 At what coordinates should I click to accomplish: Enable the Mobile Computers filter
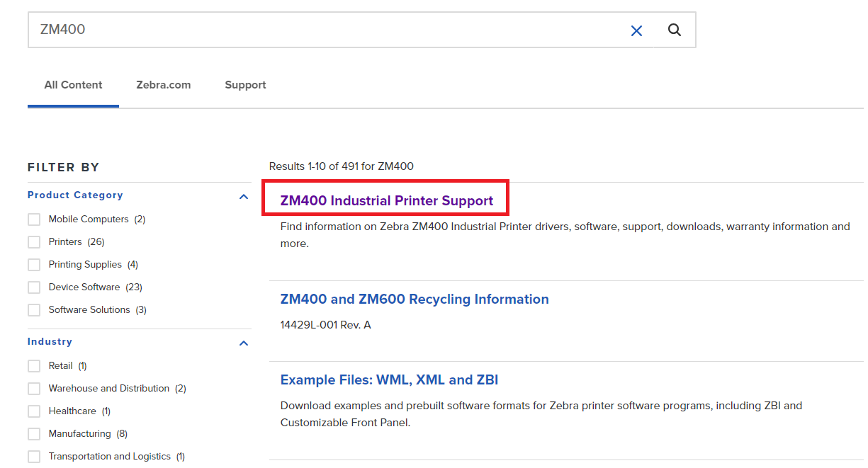coord(33,219)
